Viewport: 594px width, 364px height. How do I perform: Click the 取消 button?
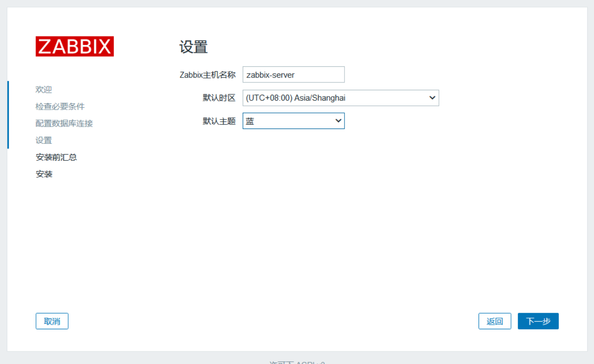click(x=52, y=321)
